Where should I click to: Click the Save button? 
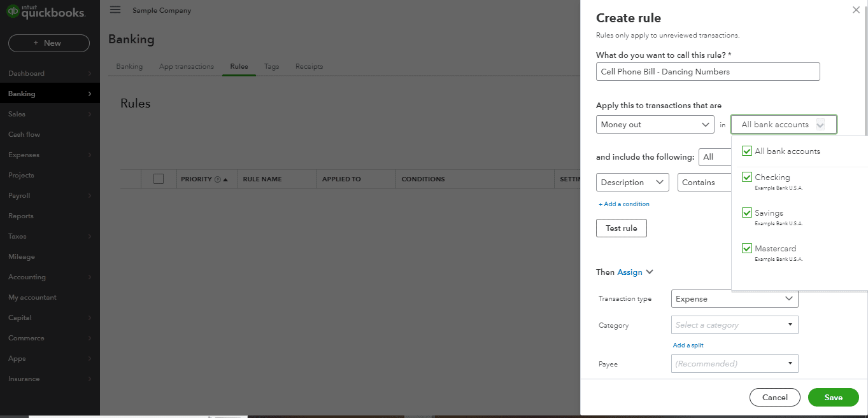[x=833, y=397]
